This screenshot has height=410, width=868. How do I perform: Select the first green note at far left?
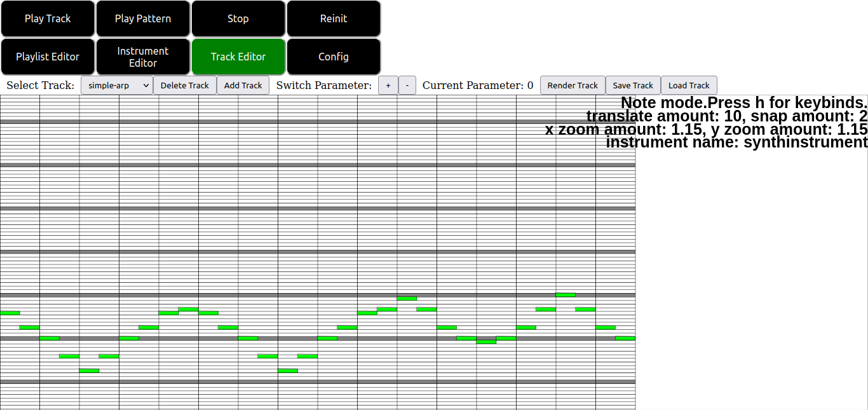tap(10, 313)
